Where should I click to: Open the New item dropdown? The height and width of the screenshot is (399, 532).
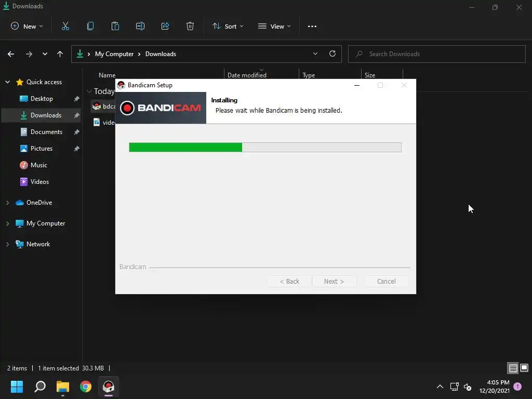27,26
